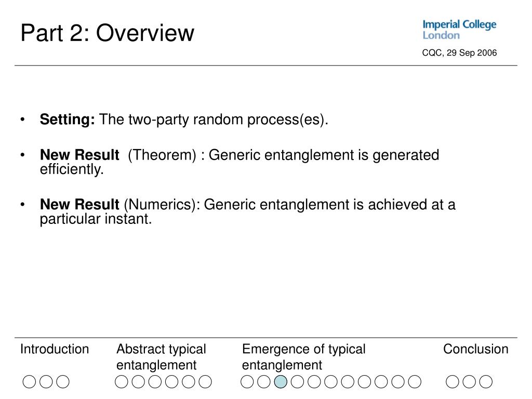Go to Emergence of typical entanglement label
532x399 pixels.
pyautogui.click(x=303, y=357)
